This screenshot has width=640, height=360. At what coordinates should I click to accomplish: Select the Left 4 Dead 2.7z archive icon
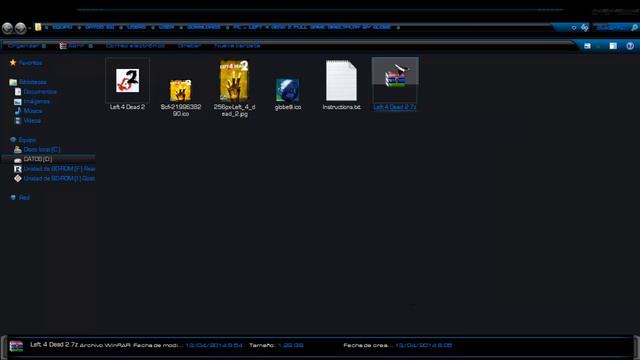[x=395, y=76]
